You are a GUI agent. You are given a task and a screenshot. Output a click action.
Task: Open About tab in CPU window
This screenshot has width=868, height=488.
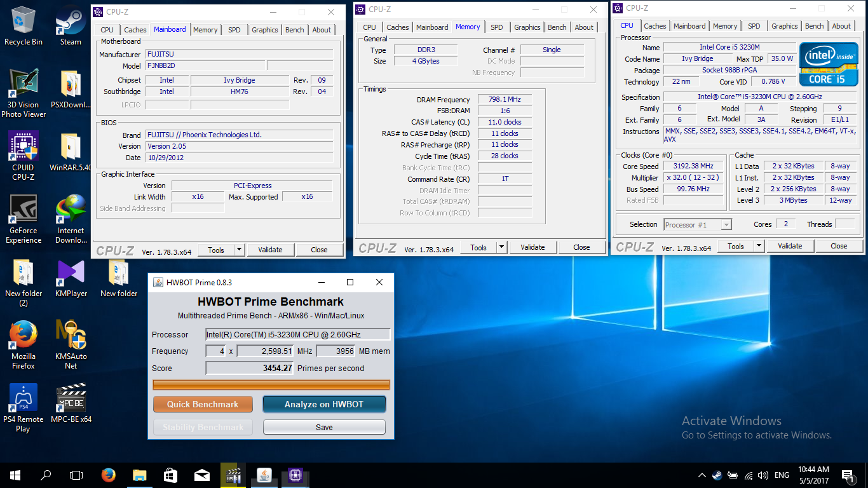pyautogui.click(x=841, y=26)
